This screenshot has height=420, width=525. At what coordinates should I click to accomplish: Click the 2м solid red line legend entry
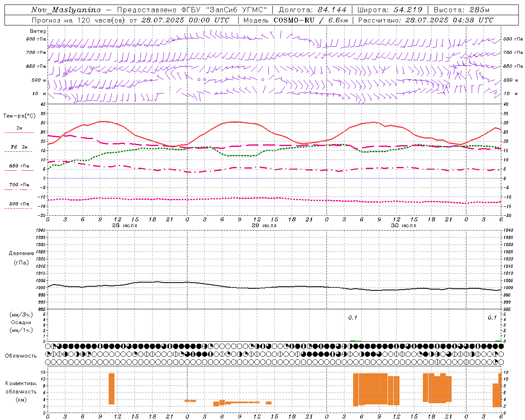[x=19, y=130]
